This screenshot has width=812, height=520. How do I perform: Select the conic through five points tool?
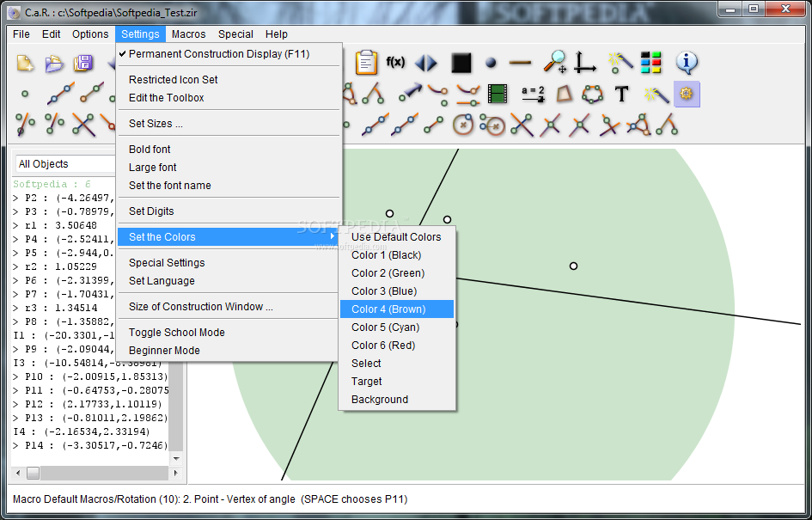(x=592, y=95)
